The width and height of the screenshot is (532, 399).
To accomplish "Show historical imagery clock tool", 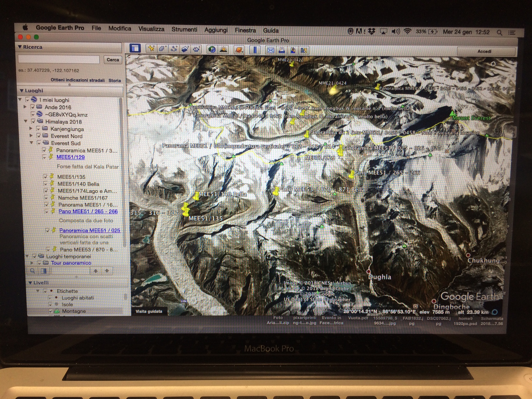I will pos(212,50).
